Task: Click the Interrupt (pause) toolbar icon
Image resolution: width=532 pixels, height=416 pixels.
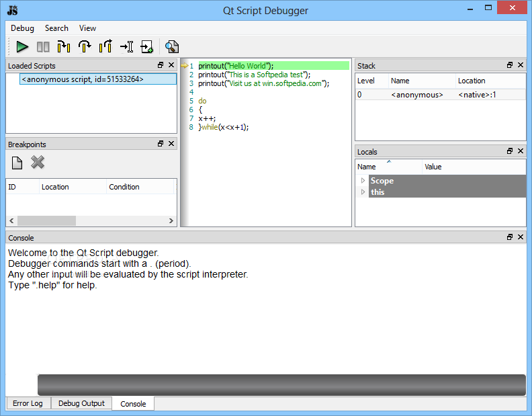Action: coord(43,47)
